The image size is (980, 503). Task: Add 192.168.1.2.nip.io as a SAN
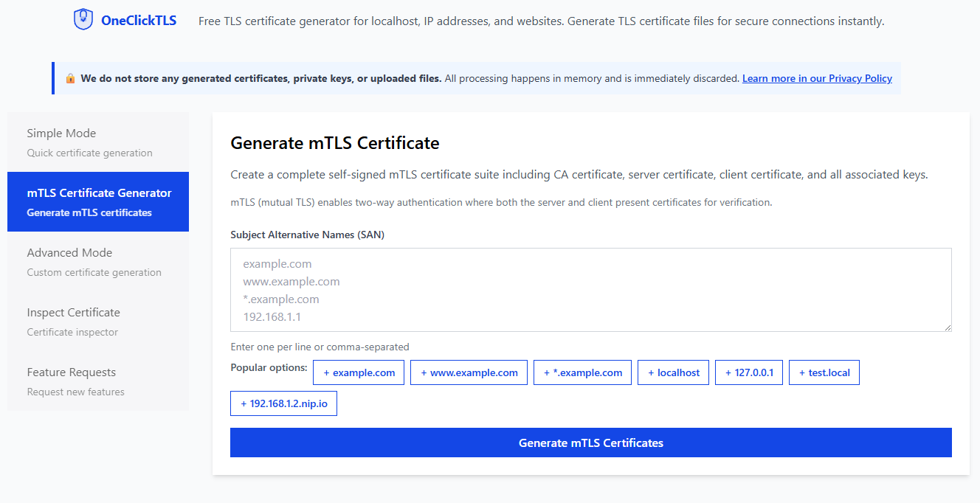[x=283, y=403]
